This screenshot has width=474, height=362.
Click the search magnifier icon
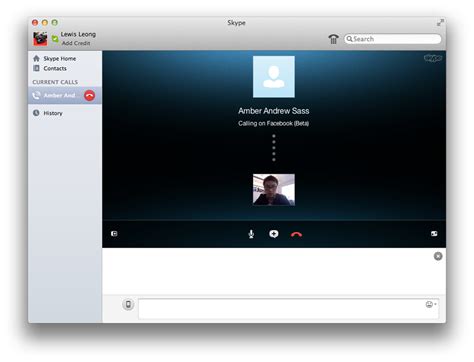[349, 39]
